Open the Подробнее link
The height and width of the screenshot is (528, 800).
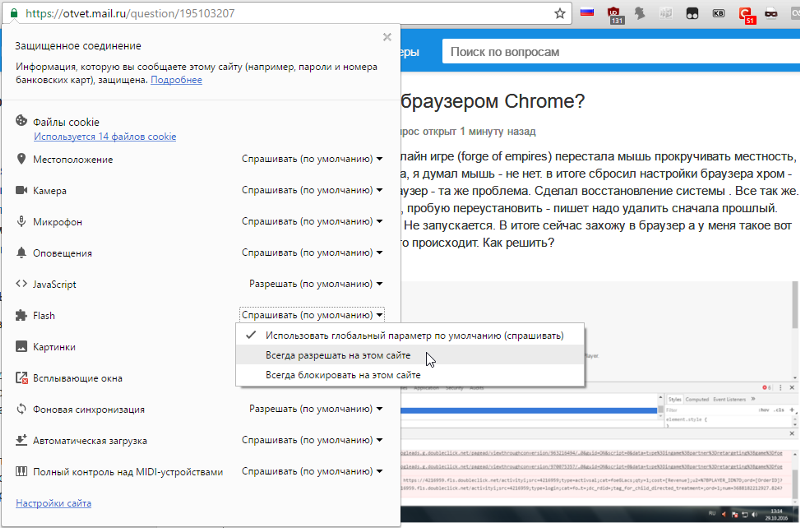(176, 80)
